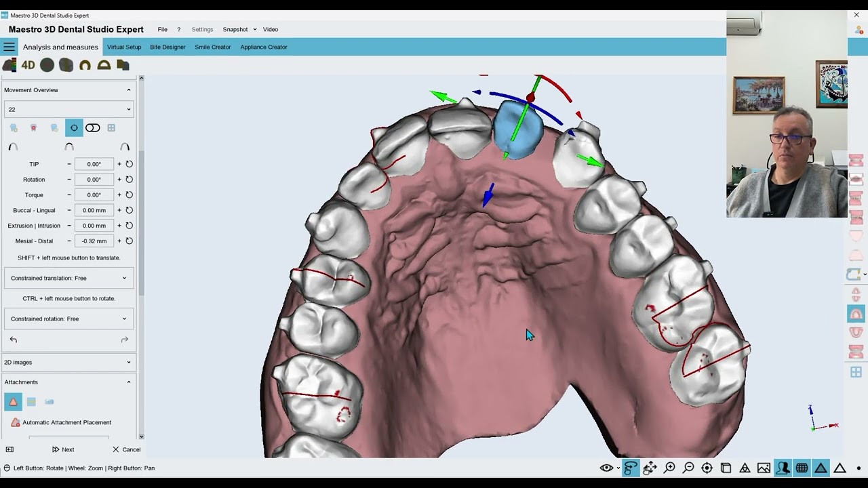868x488 pixels.
Task: Reset Mesial - Distal value
Action: (129, 241)
